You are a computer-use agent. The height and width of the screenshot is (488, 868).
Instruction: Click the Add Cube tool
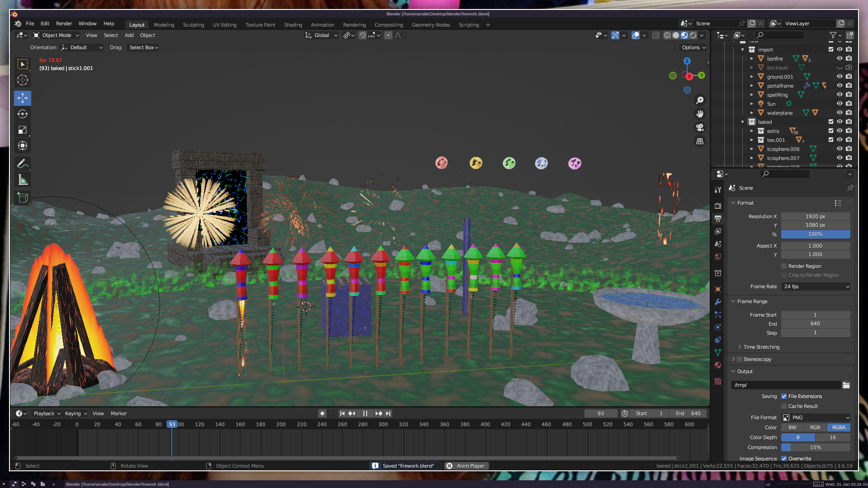pos(23,197)
